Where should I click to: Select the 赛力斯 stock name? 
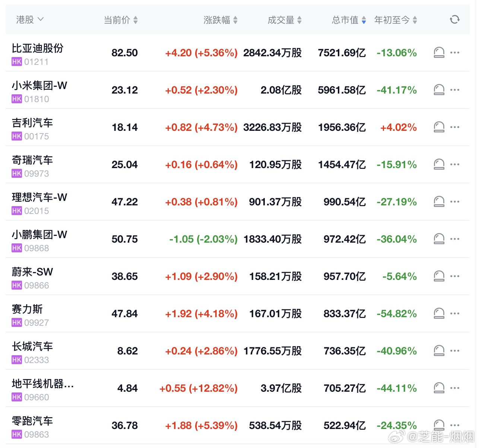click(27, 309)
